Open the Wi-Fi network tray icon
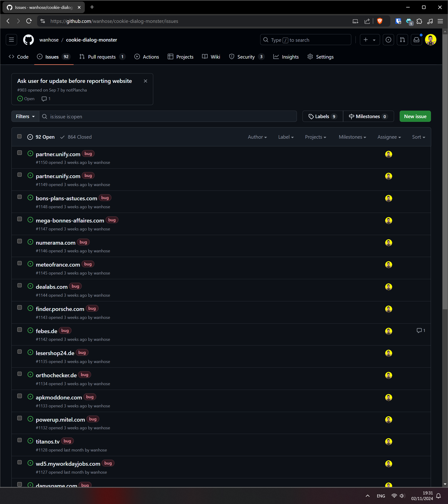The height and width of the screenshot is (504, 448). coord(394,496)
